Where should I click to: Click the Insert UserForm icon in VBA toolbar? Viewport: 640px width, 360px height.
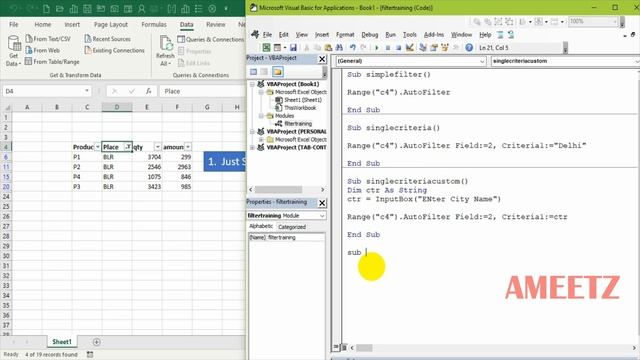coord(277,48)
